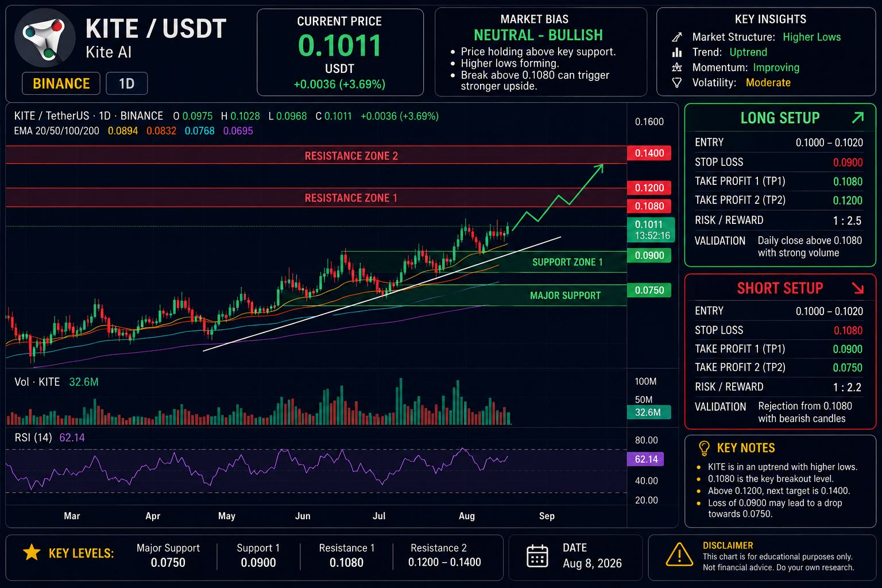Click the gold star beside Key Levels

click(32, 553)
